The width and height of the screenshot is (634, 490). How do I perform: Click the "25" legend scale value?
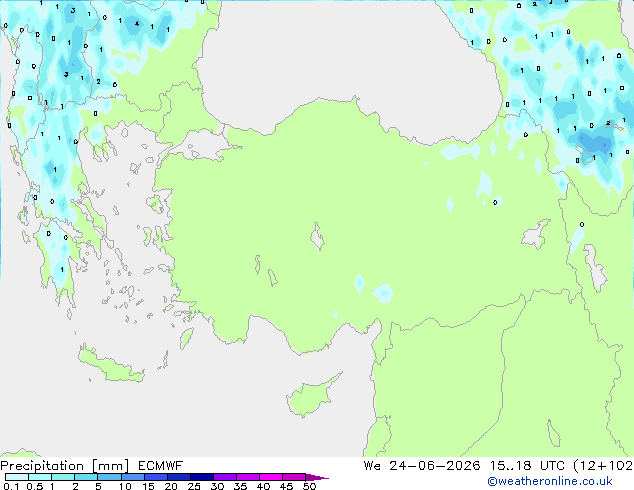click(194, 486)
